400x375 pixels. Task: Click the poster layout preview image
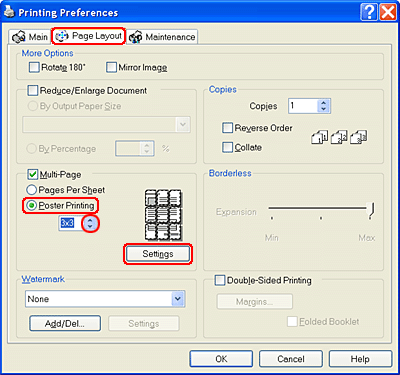coord(163,215)
